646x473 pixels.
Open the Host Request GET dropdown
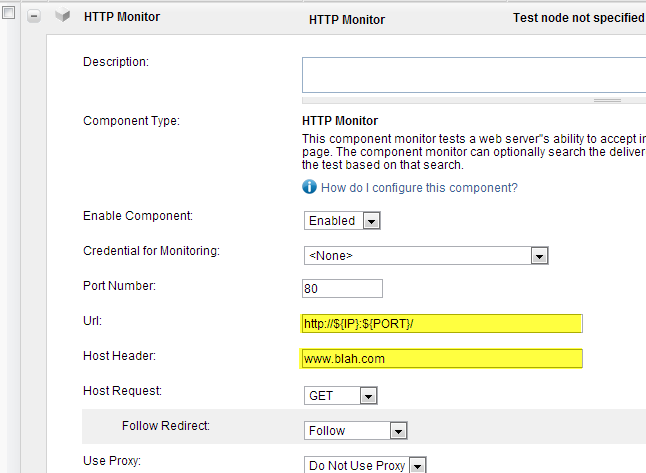(341, 396)
